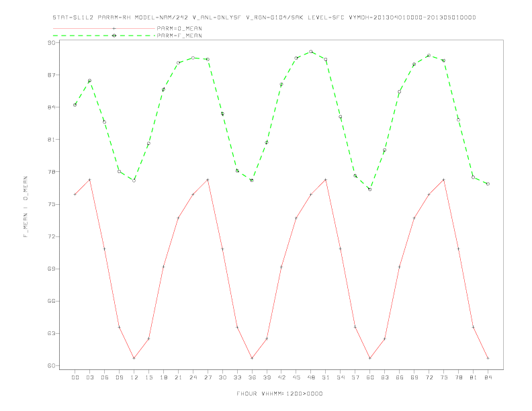This screenshot has width=532, height=411.
Task: Click the x-axis tick label 45
Action: tap(296, 377)
